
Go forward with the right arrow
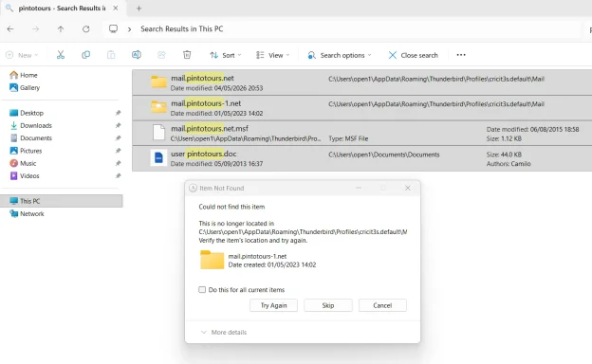coord(35,29)
